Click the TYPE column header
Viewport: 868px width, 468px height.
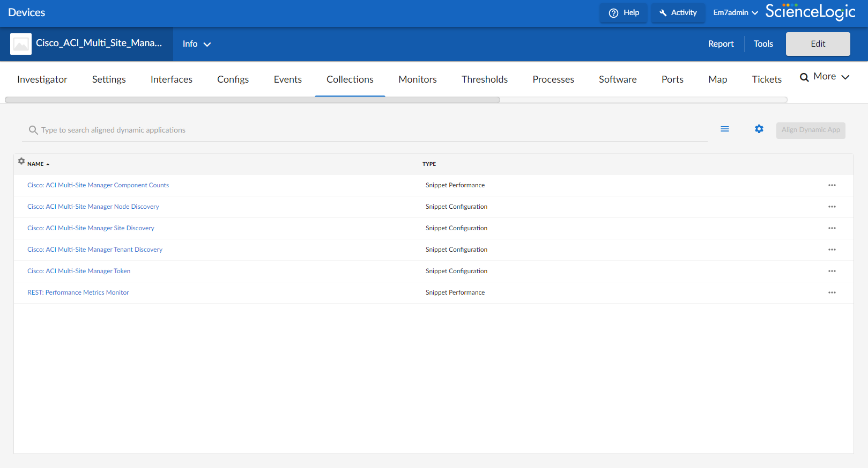(x=429, y=164)
